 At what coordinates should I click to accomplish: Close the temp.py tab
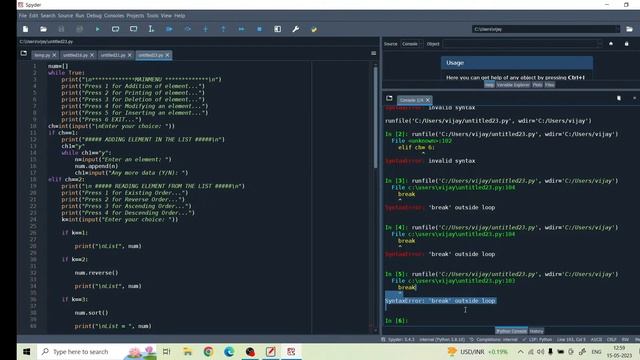pyautogui.click(x=54, y=55)
